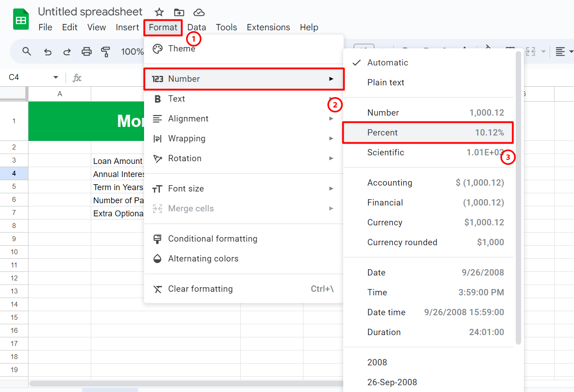Viewport: 574px width, 392px height.
Task: Open the Name box dropdown arrow
Action: [56, 78]
